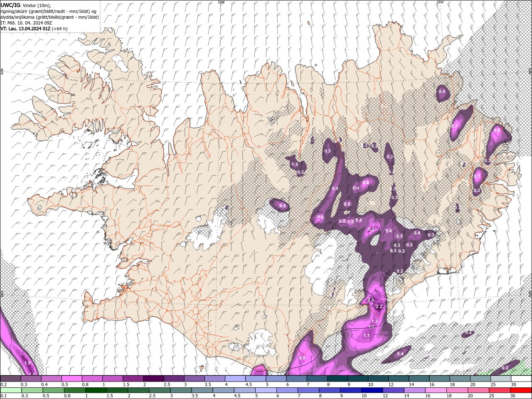Click the 2.2 precipitation value near the south coast
532x399 pixels.
point(379,306)
